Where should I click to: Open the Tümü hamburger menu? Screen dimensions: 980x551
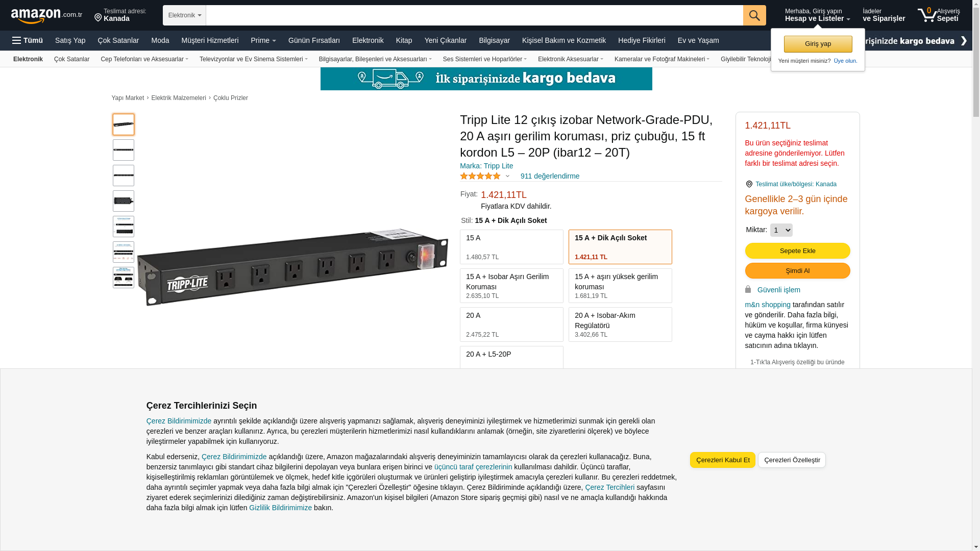28,40
